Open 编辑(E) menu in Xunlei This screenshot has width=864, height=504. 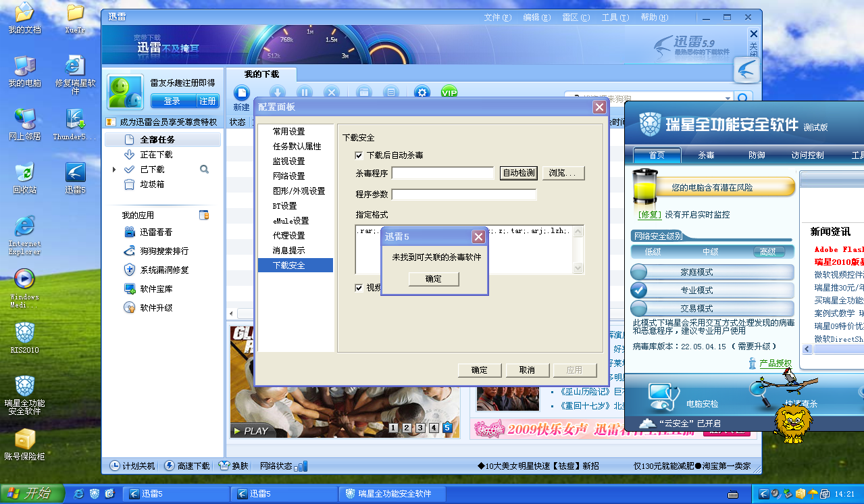point(536,18)
